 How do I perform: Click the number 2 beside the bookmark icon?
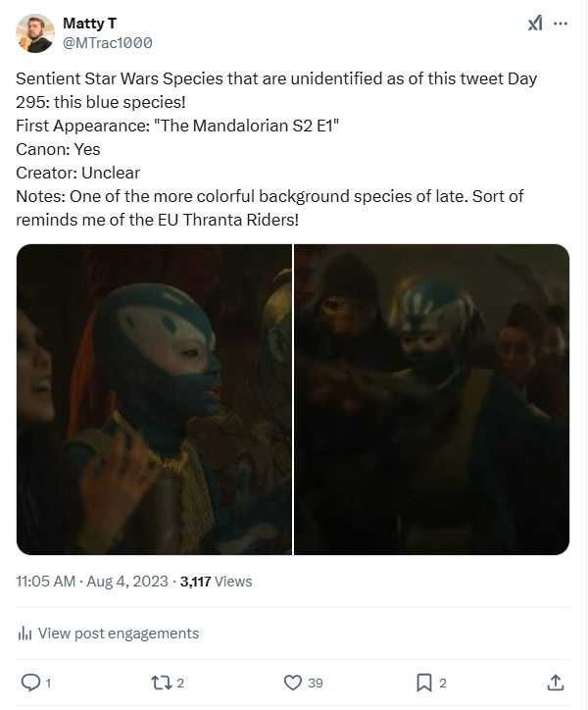(x=443, y=683)
